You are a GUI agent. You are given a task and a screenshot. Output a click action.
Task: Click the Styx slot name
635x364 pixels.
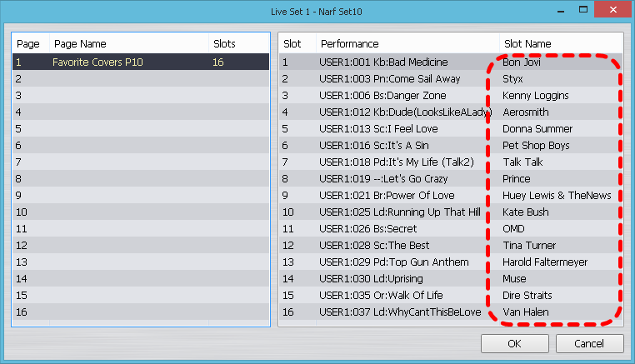coord(512,78)
